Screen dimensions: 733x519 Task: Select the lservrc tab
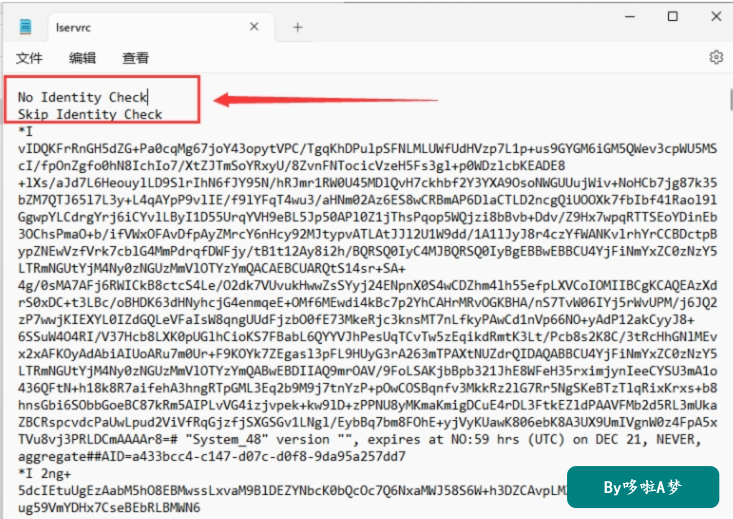(161, 27)
